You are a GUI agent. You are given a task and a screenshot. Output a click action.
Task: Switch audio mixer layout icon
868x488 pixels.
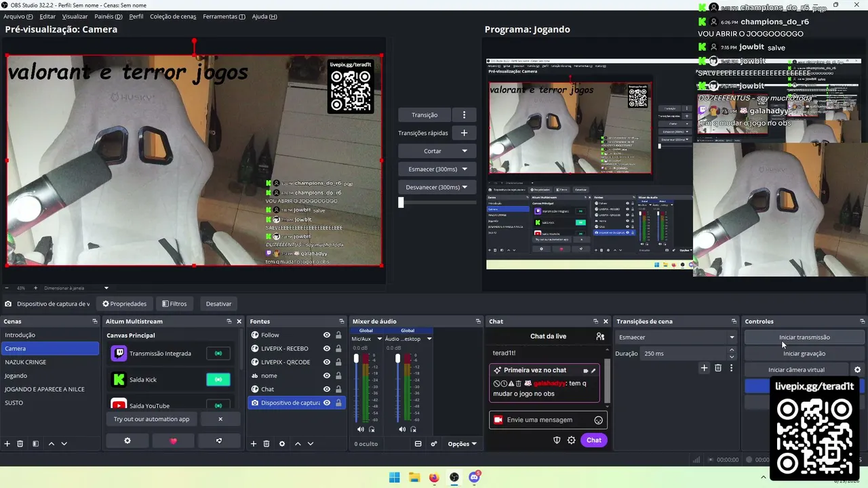click(x=418, y=444)
